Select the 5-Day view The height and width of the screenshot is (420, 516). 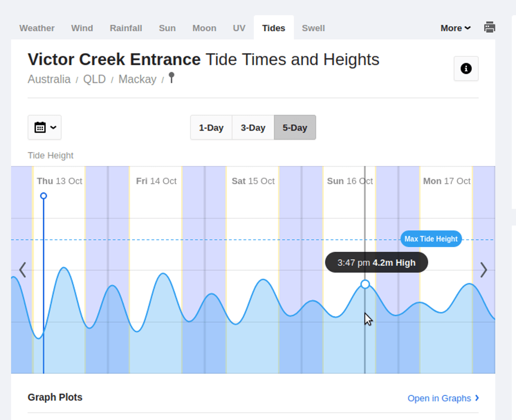pyautogui.click(x=295, y=128)
